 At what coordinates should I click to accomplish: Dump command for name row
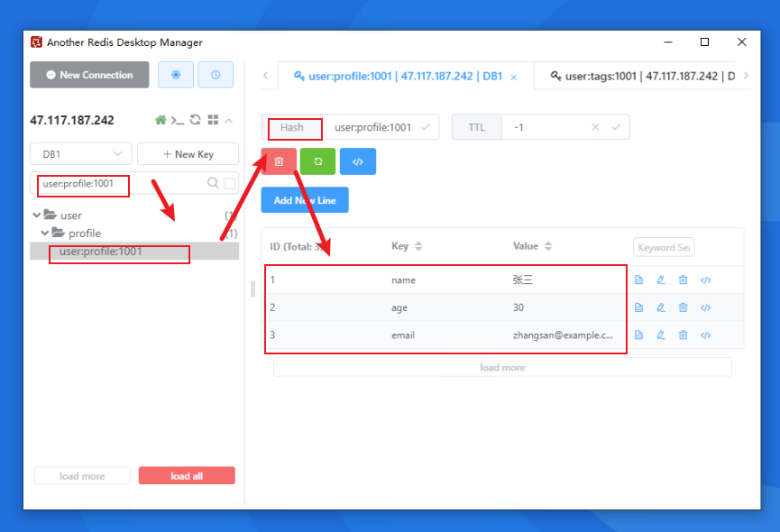click(x=705, y=280)
